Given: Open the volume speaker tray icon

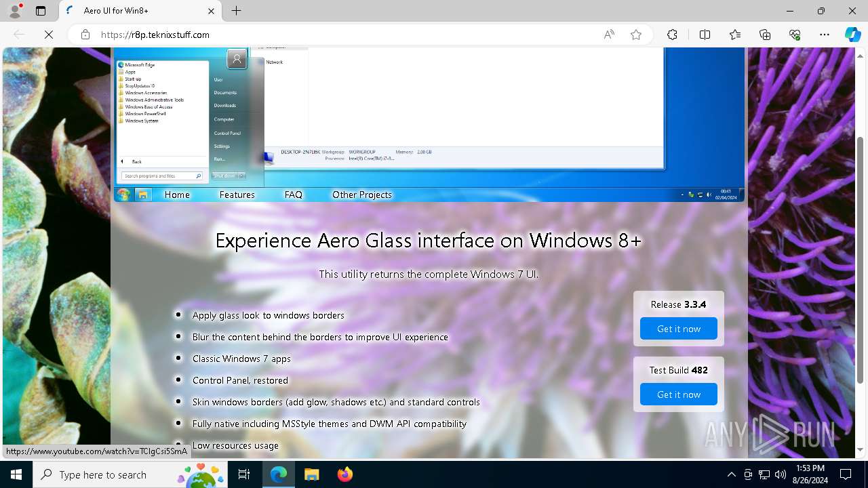Looking at the screenshot, I should pos(781,474).
